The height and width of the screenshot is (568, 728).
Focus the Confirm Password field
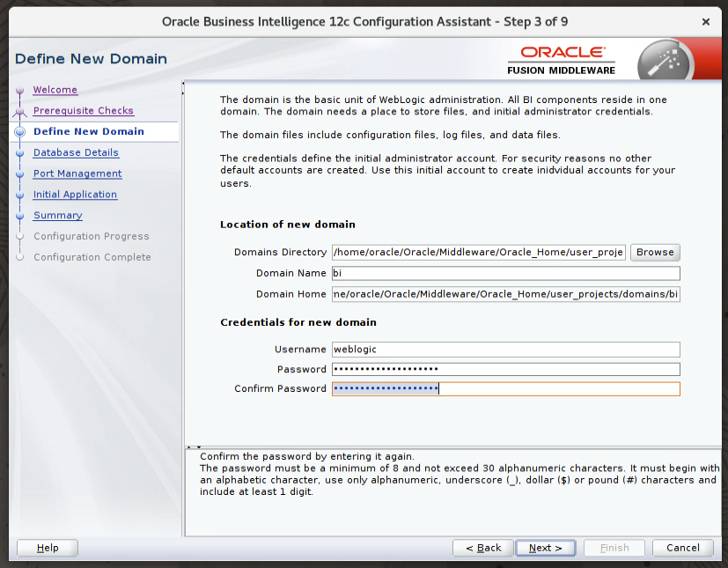coord(505,388)
